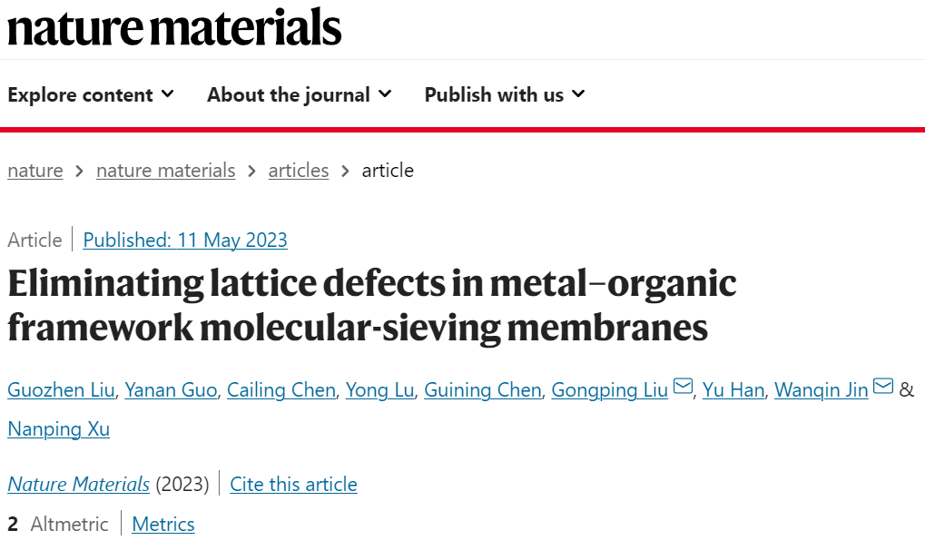Click the nature materials logo
This screenshot has width=925, height=560.
174,28
